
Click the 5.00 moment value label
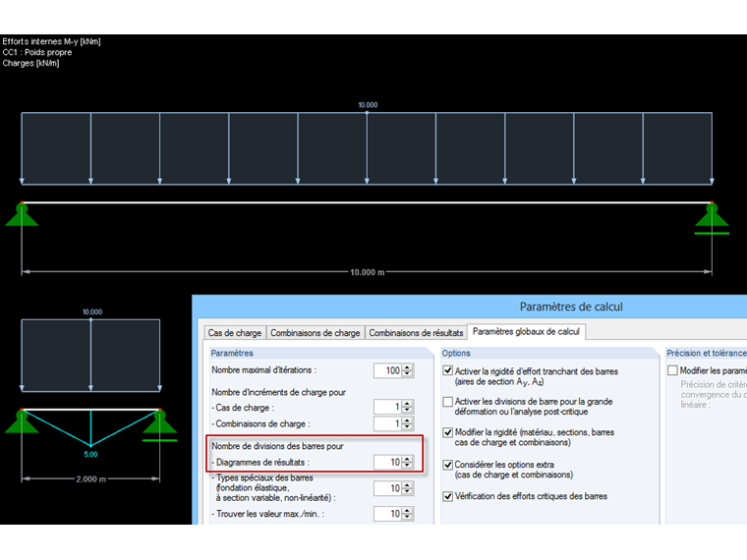tap(91, 454)
